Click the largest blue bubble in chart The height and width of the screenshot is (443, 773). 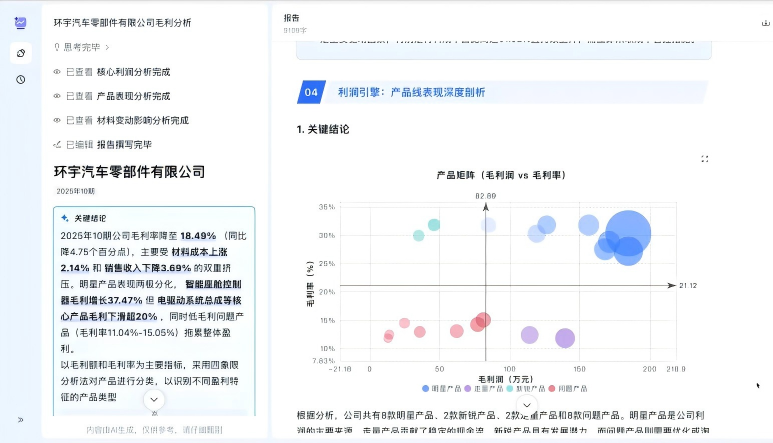tap(629, 233)
